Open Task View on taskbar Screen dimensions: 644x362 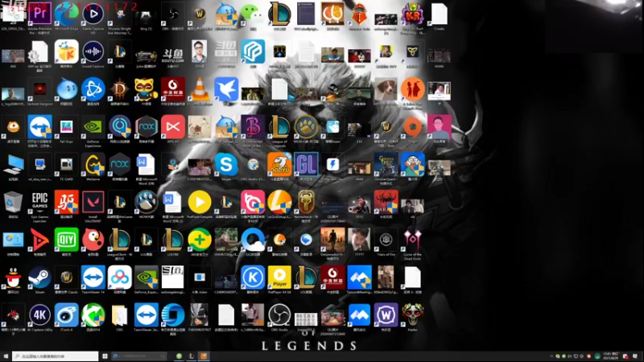click(x=105, y=356)
